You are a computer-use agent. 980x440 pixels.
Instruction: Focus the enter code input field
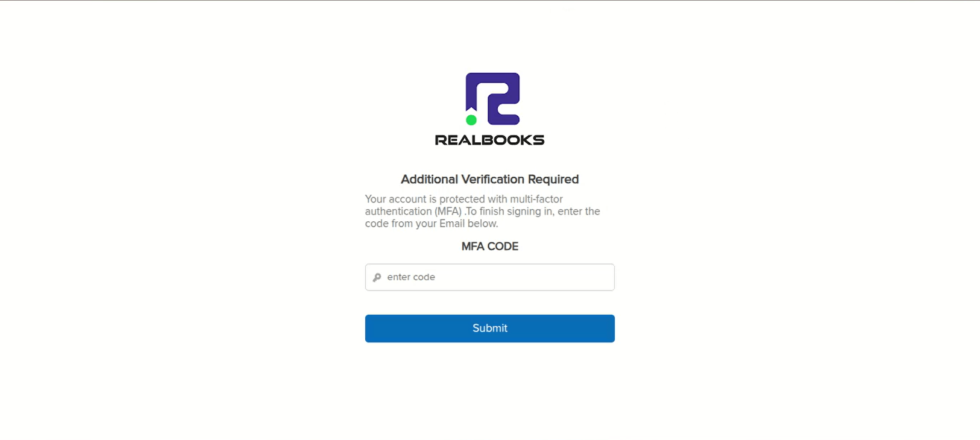click(x=489, y=277)
